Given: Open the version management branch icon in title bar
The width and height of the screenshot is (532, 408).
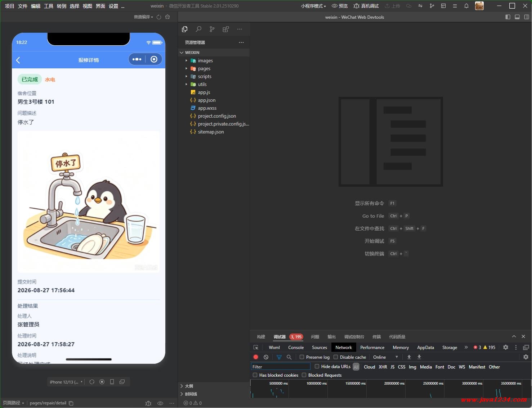Looking at the screenshot, I should [432, 6].
